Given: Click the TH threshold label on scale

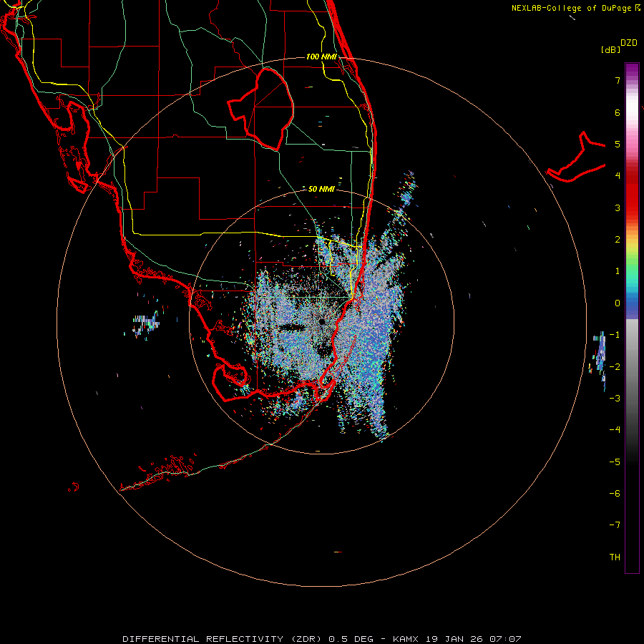Looking at the screenshot, I should [615, 557].
